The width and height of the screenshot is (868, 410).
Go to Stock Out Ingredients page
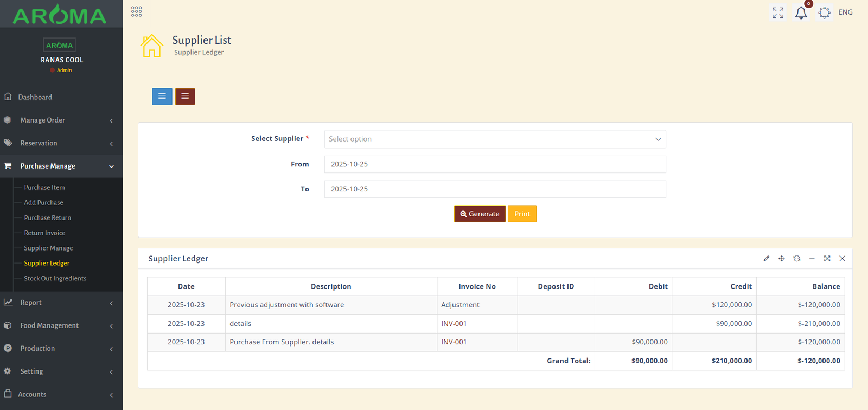55,279
